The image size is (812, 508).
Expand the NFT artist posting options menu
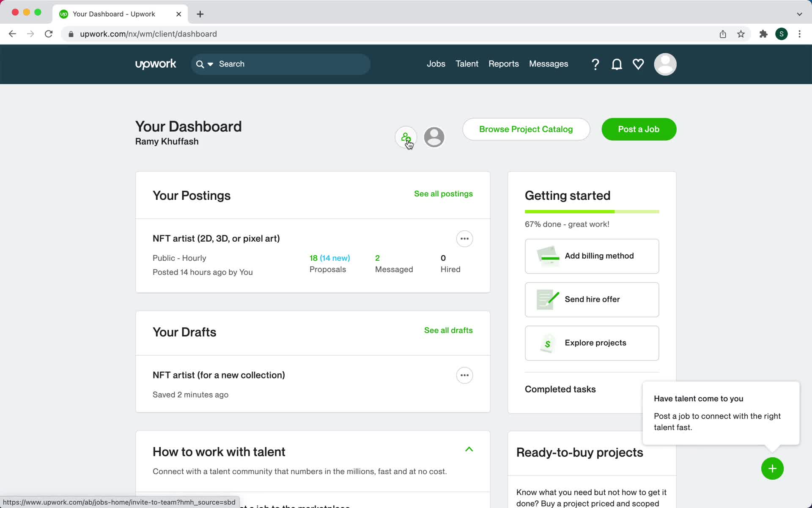(x=464, y=238)
